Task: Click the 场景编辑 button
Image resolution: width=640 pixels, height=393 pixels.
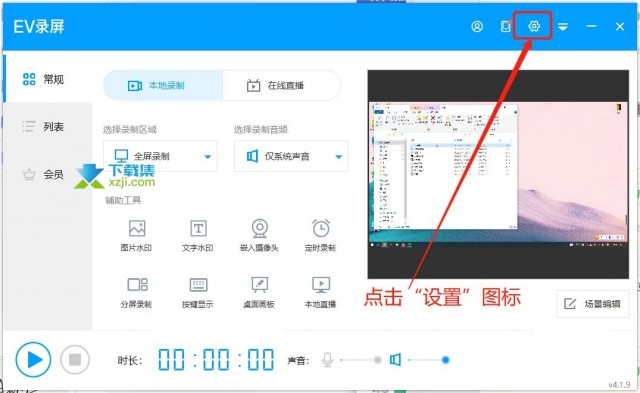Action: click(x=593, y=304)
